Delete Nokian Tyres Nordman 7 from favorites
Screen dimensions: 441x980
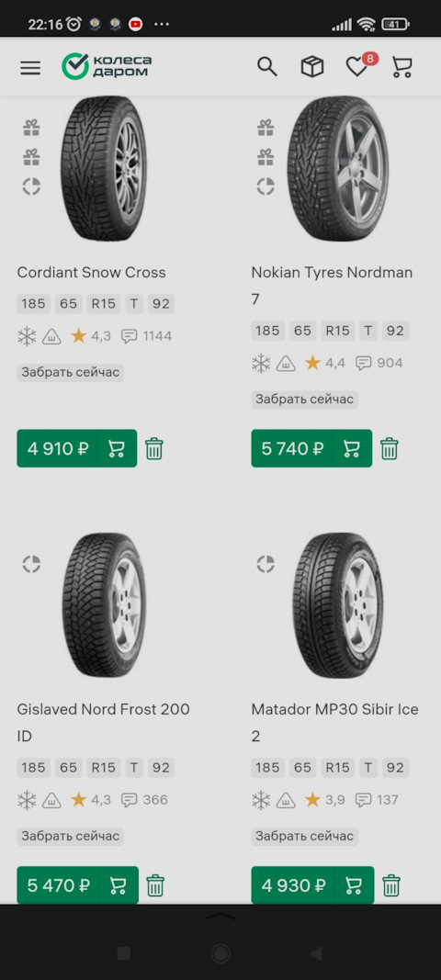coord(389,449)
